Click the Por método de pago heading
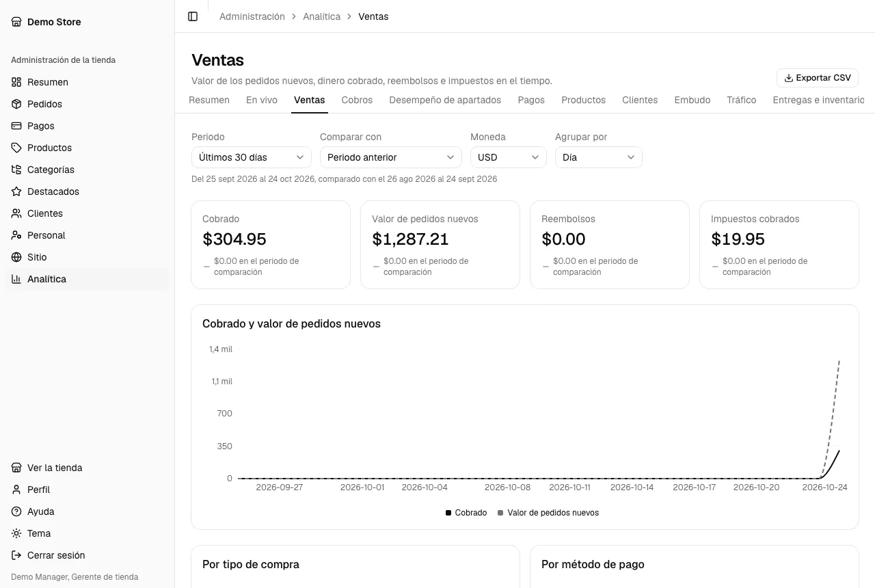 tap(593, 564)
